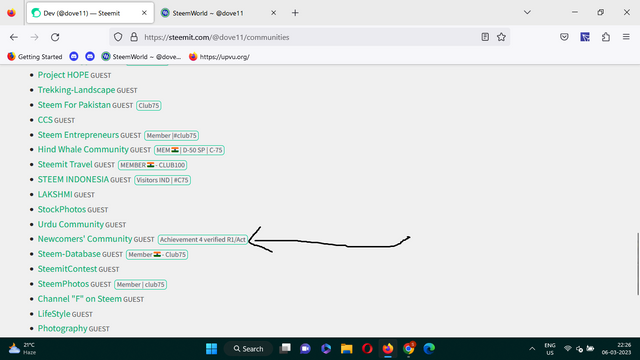Open the Firefox application menu

[626, 37]
